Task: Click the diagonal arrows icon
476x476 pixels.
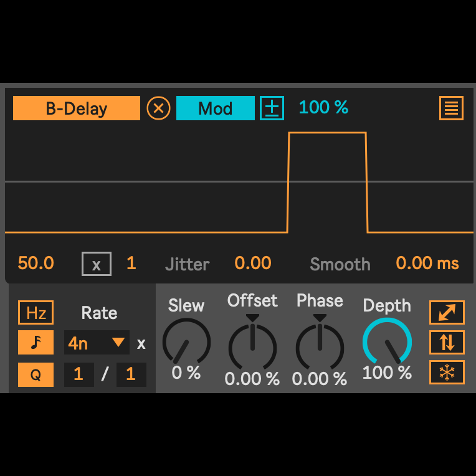Action: click(447, 313)
